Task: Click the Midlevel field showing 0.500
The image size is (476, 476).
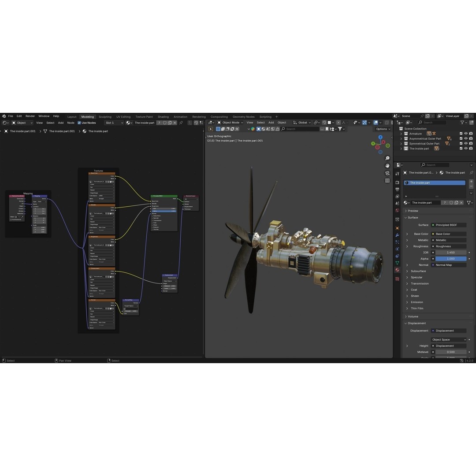Action: click(x=451, y=352)
